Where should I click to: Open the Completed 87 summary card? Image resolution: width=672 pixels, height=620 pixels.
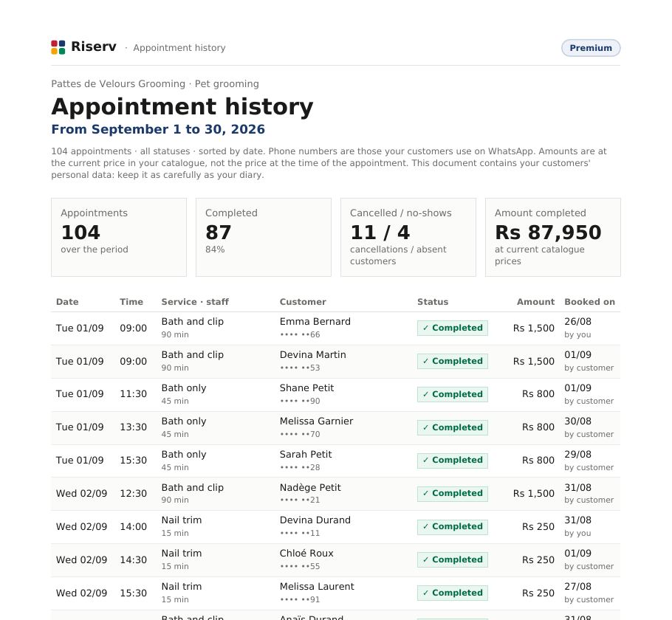[x=264, y=237]
